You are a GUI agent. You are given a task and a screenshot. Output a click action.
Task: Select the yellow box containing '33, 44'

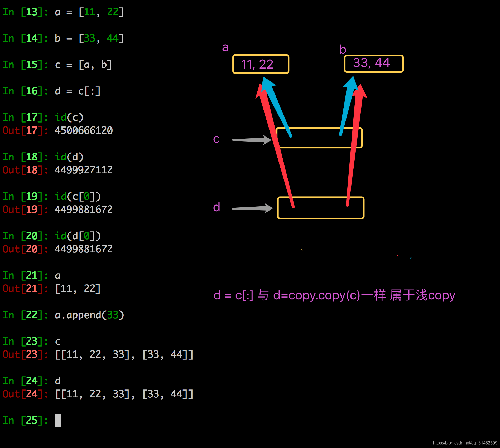[373, 64]
